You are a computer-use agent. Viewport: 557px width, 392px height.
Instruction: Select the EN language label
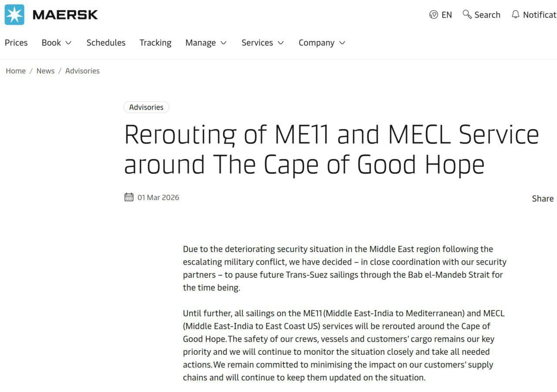pyautogui.click(x=446, y=15)
